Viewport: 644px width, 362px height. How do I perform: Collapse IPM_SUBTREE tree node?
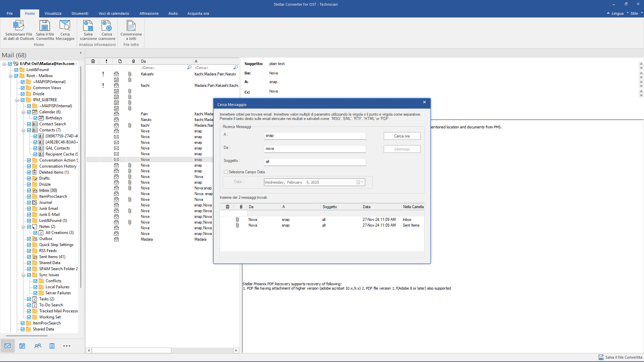click(17, 100)
